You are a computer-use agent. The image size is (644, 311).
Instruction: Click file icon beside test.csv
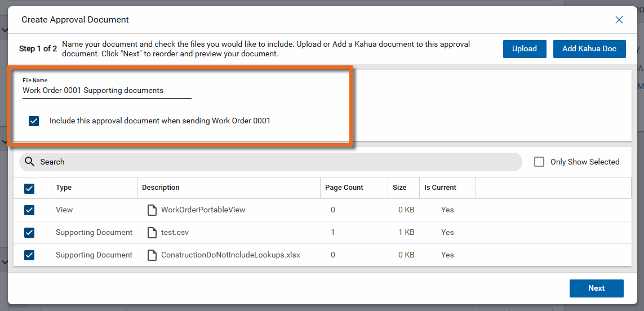(x=152, y=233)
